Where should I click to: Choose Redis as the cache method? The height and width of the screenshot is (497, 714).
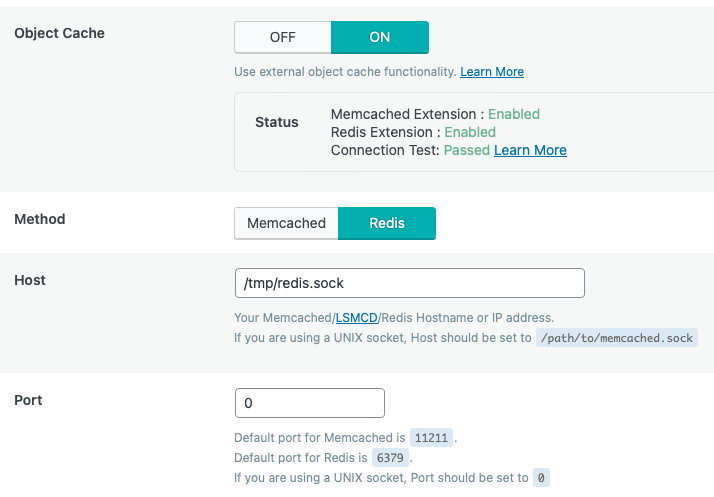point(387,223)
